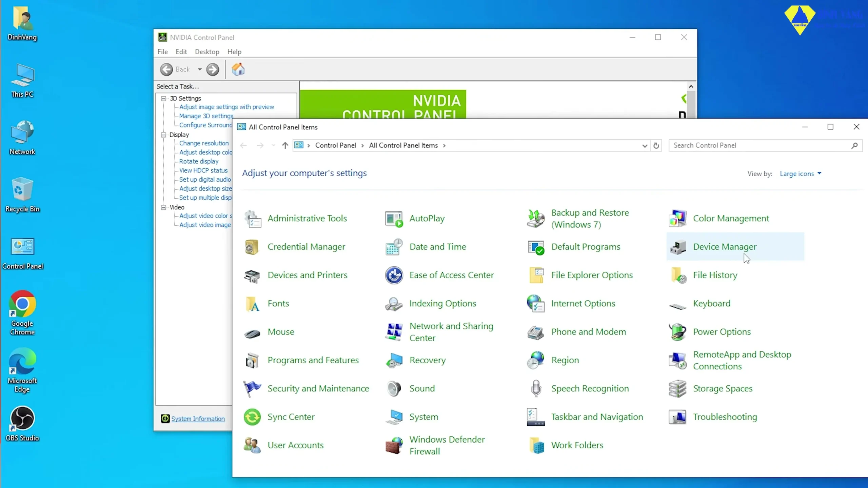Collapse the Video tree node in NVIDIA panel
This screenshot has width=868, height=488.
[164, 207]
